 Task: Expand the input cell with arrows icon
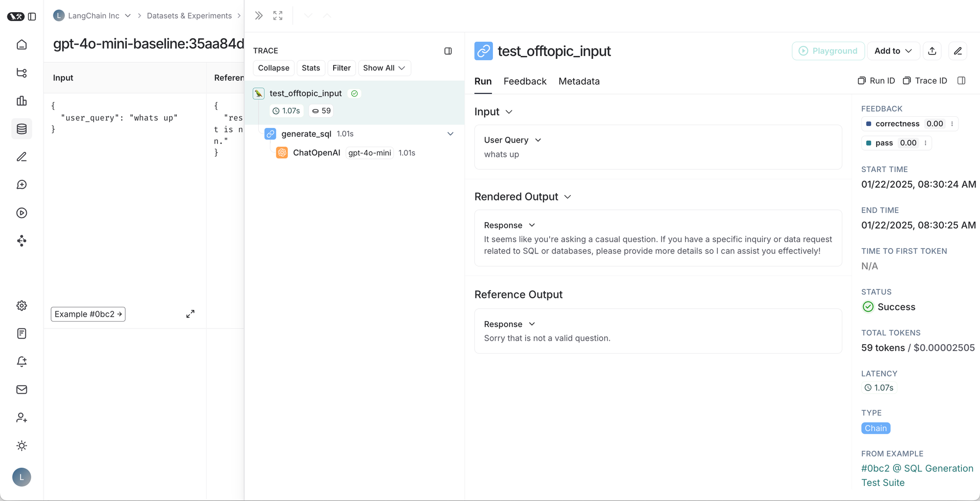(190, 314)
